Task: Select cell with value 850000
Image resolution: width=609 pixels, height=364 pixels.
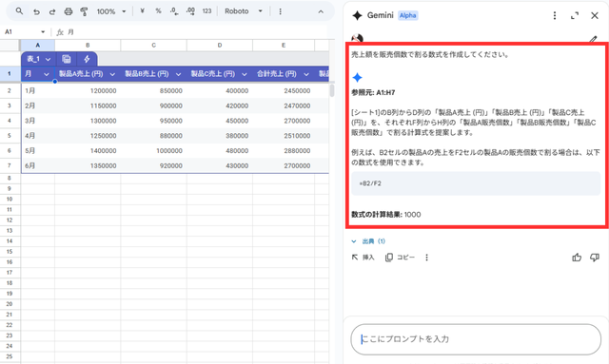Action: (x=154, y=91)
